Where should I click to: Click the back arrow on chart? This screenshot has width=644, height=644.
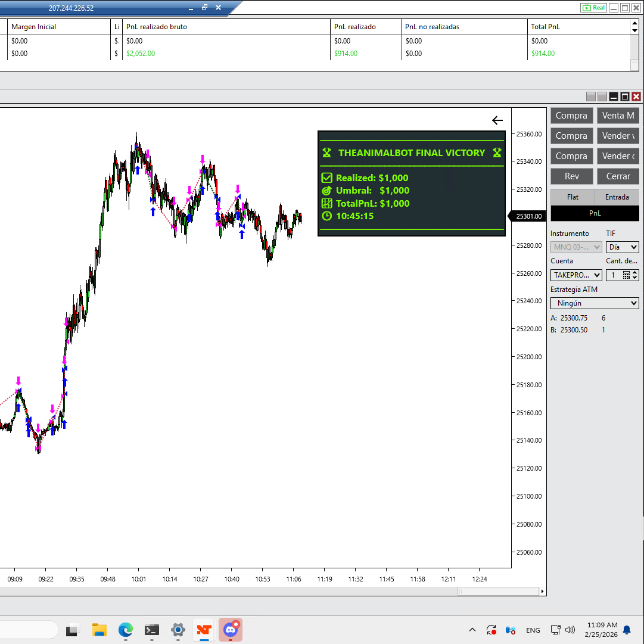click(x=497, y=120)
